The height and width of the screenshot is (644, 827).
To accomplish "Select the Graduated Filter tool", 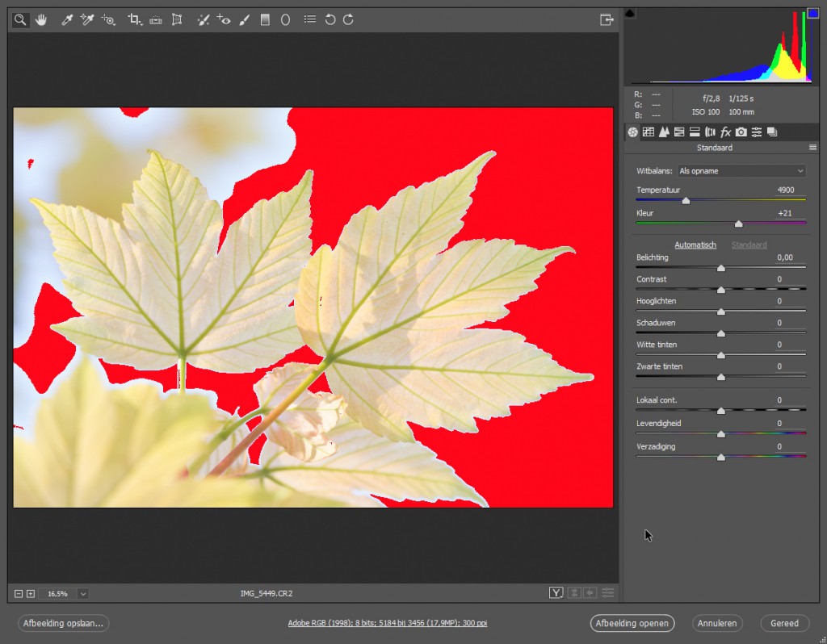I will (265, 19).
